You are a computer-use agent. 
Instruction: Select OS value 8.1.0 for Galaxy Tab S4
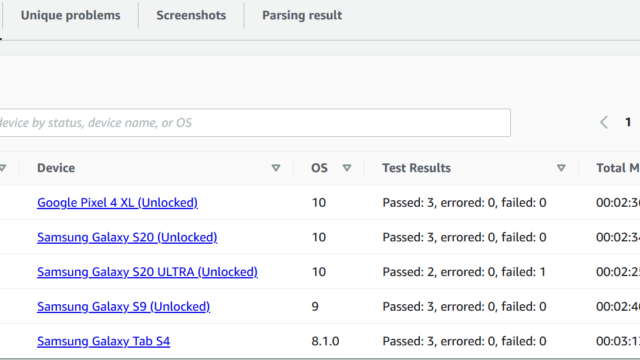click(325, 341)
